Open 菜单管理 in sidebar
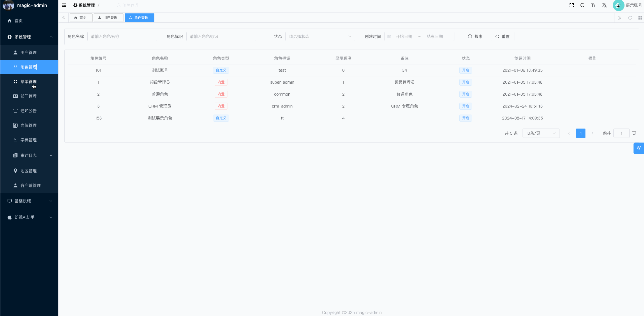644x316 pixels. click(x=29, y=82)
